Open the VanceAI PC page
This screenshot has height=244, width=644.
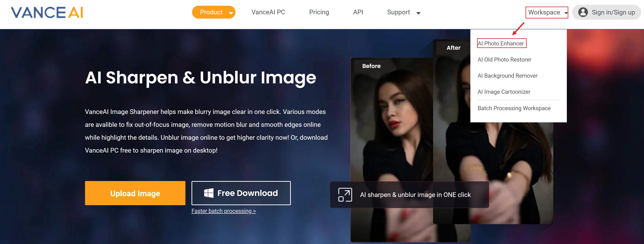tap(268, 12)
